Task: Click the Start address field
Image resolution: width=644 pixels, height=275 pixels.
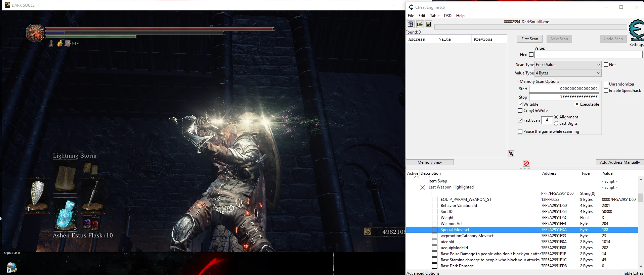Action: 564,89
